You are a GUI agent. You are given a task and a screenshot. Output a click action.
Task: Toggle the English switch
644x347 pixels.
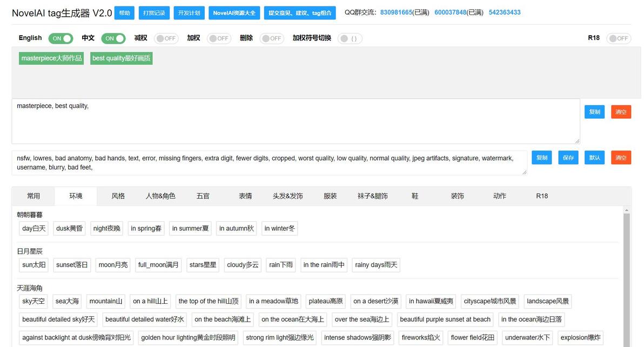click(x=61, y=38)
